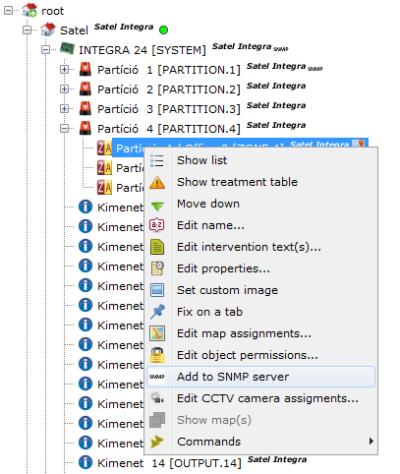400x474 pixels.
Task: Collapse the root tree node
Action: [x=8, y=11]
